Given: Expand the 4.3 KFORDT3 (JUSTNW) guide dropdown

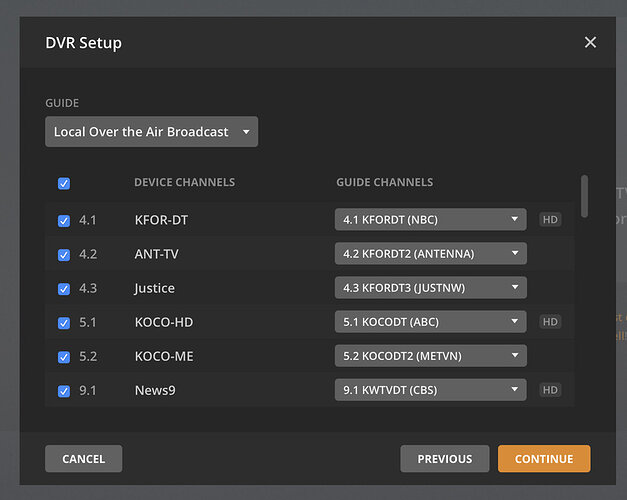Looking at the screenshot, I should pos(430,288).
